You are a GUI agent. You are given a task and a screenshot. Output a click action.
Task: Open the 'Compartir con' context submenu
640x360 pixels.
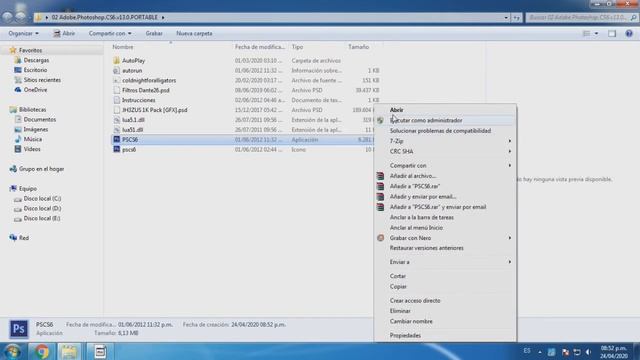point(445,165)
